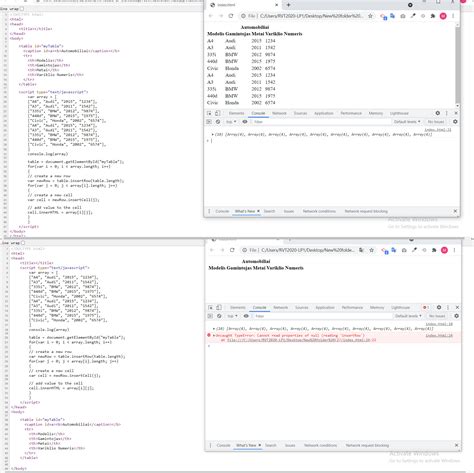Toggle device toolbar in the lower DevTools
Screen dimensions: 474x473
pos(219,307)
